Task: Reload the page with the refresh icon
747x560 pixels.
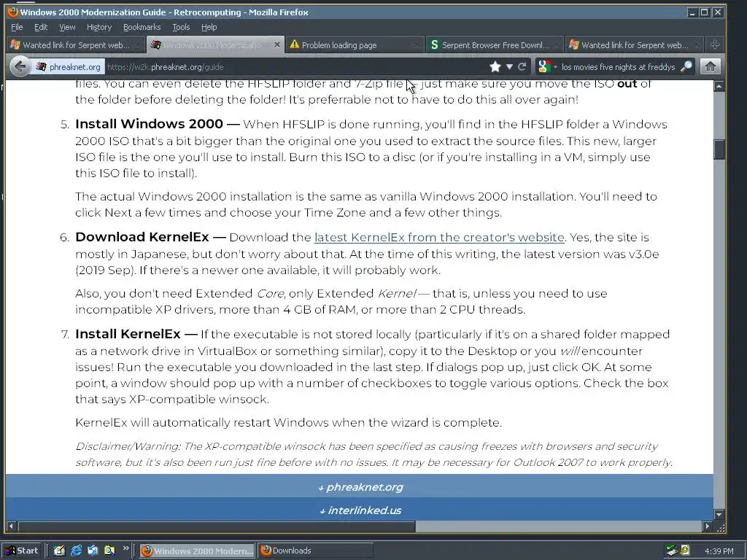Action: tap(522, 66)
